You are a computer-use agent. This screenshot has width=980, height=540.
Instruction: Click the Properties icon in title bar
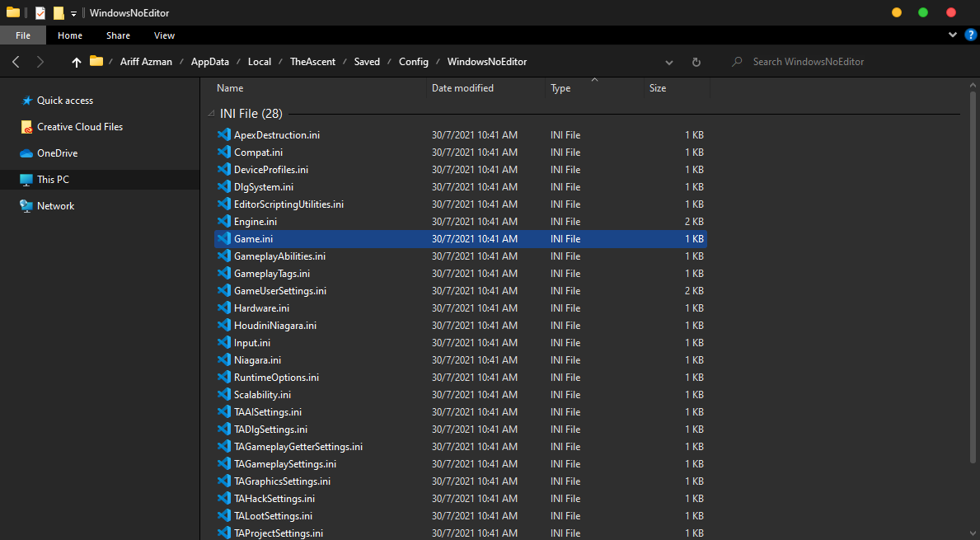pyautogui.click(x=40, y=13)
